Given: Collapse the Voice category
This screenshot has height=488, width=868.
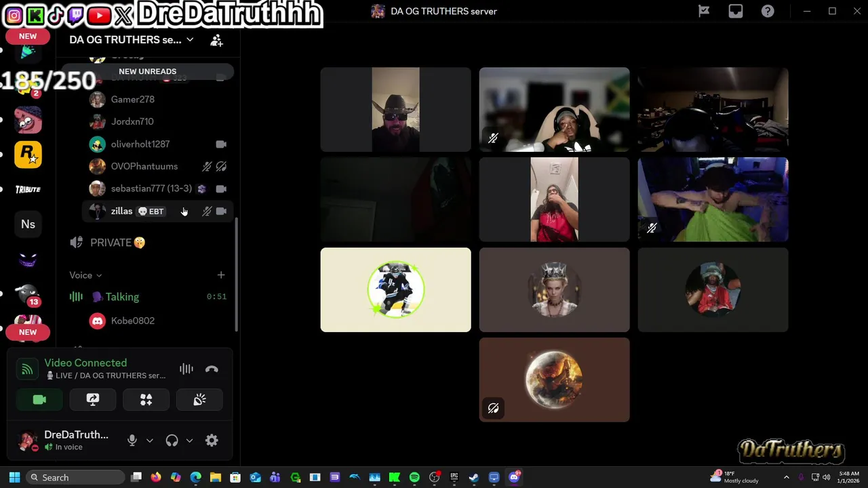Looking at the screenshot, I should coord(85,275).
